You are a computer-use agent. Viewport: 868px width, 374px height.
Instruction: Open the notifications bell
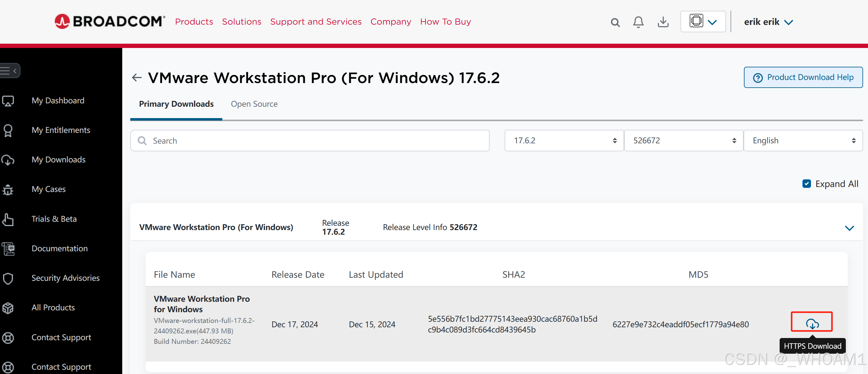(x=638, y=22)
